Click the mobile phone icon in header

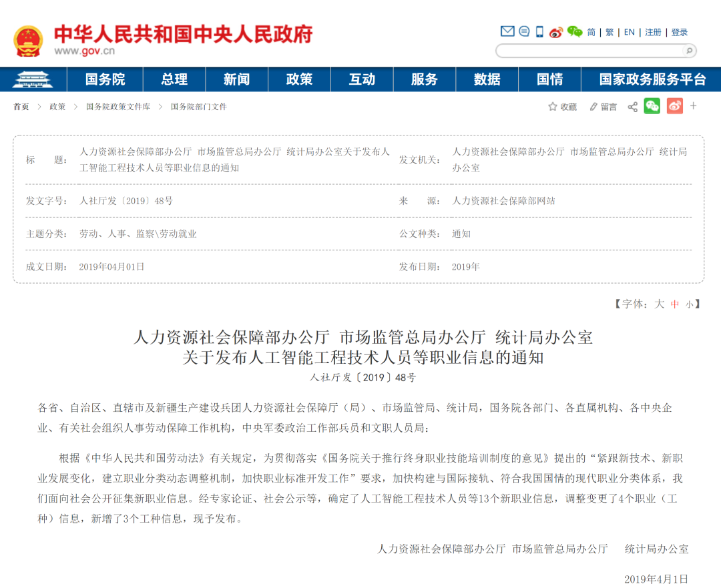click(x=539, y=31)
